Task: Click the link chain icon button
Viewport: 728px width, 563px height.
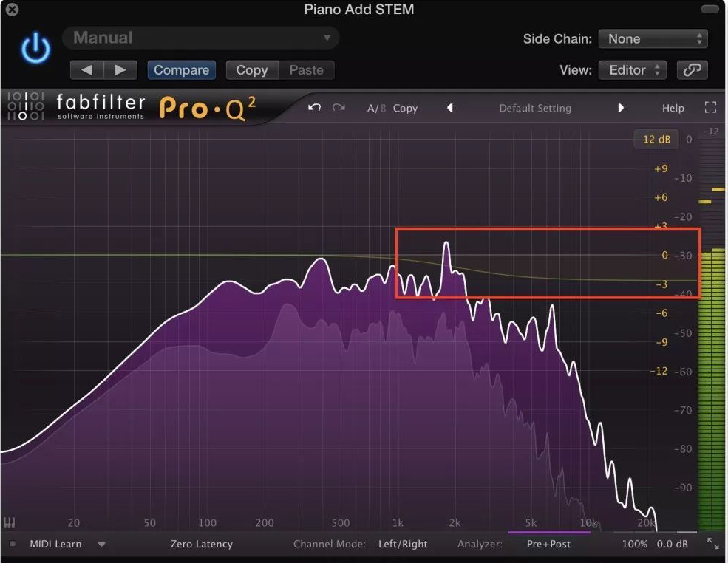Action: click(692, 70)
